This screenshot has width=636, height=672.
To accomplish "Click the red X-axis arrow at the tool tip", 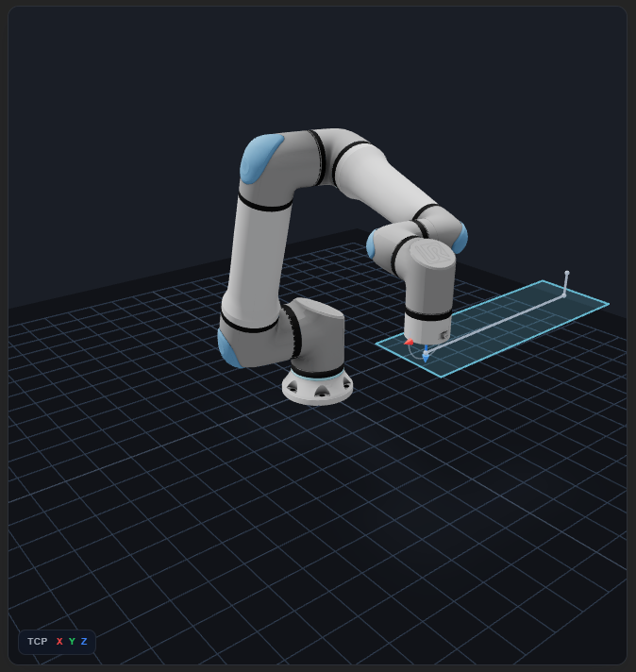I will 409,342.
